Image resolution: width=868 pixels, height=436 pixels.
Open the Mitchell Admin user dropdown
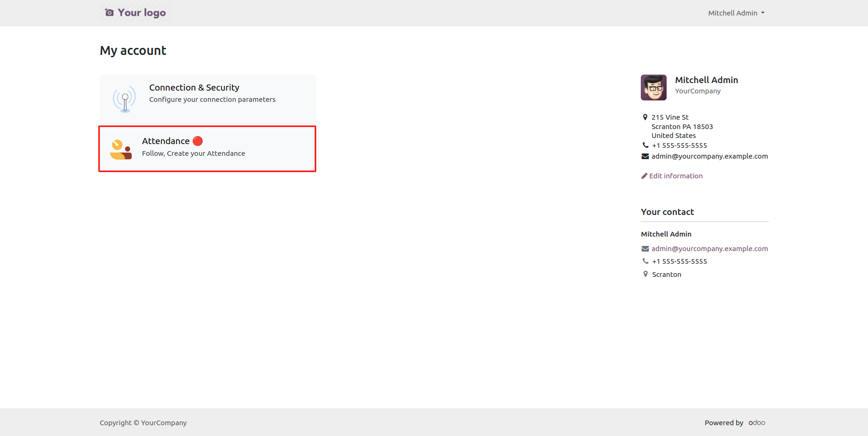[x=736, y=13]
